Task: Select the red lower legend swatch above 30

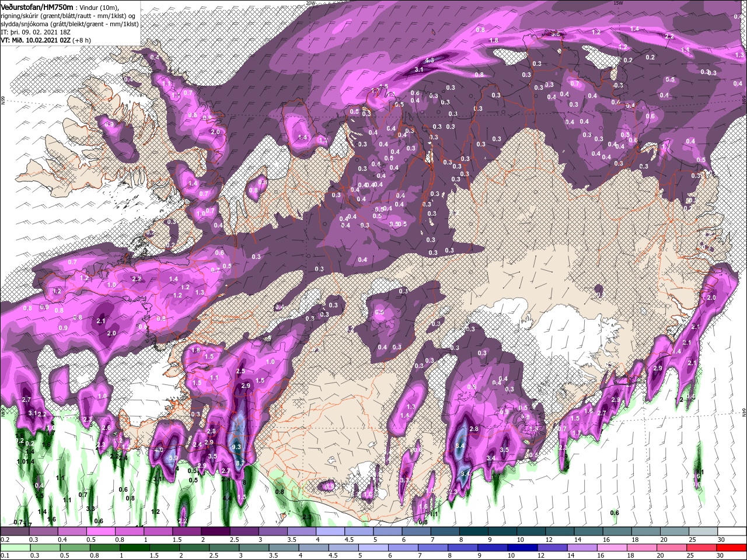Action: 731,548
